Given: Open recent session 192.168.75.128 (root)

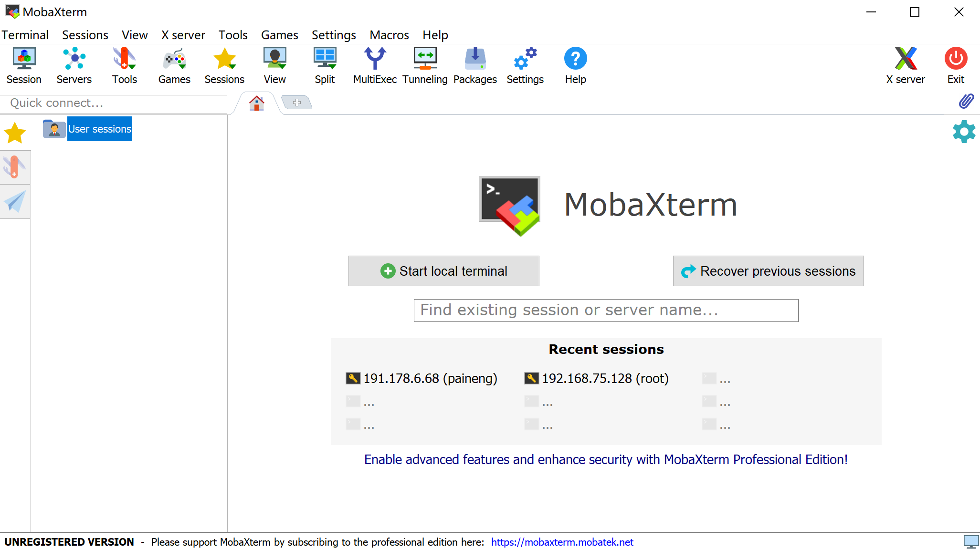Looking at the screenshot, I should pos(597,378).
